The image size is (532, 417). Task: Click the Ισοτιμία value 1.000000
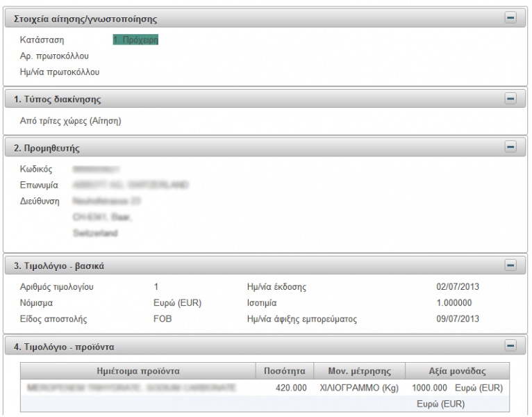click(x=454, y=303)
